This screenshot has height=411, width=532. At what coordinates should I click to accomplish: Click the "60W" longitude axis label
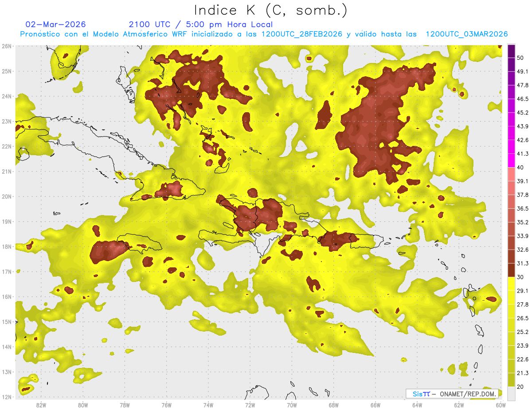pyautogui.click(x=501, y=405)
